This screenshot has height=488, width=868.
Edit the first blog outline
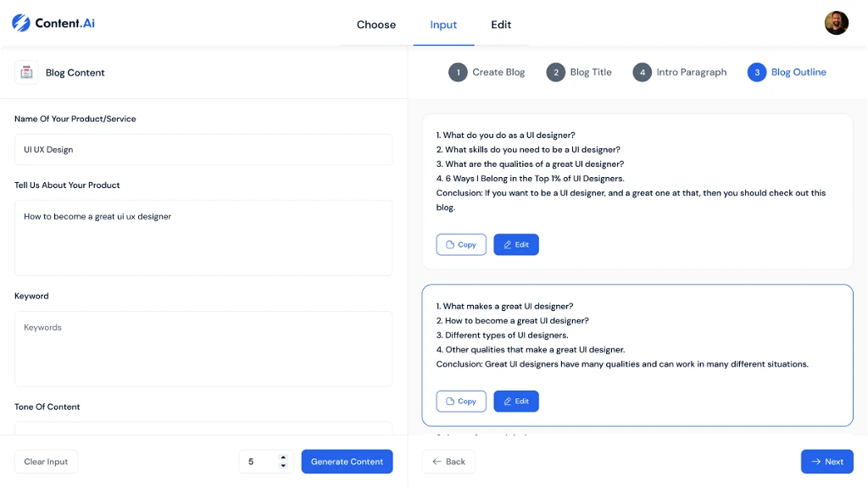click(x=516, y=245)
